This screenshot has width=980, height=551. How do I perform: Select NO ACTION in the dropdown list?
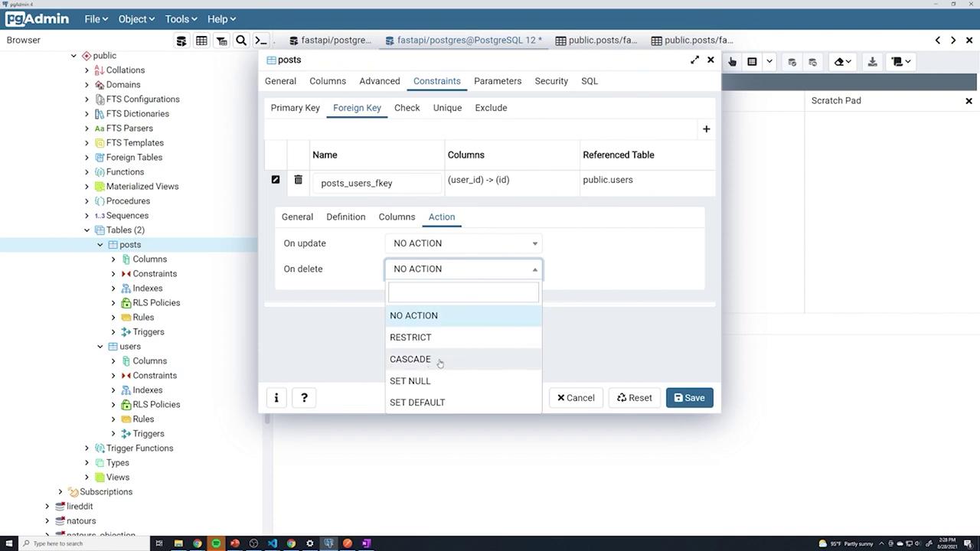[x=463, y=315]
